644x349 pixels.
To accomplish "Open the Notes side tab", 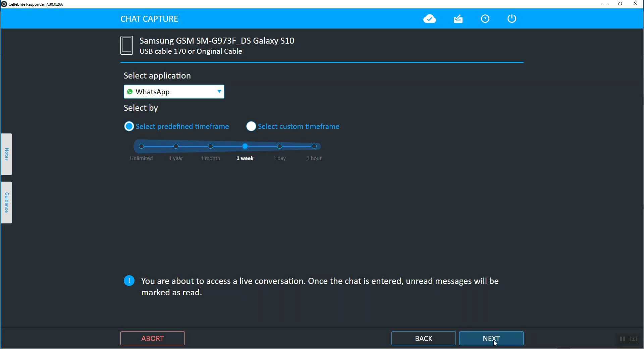I will [x=7, y=154].
